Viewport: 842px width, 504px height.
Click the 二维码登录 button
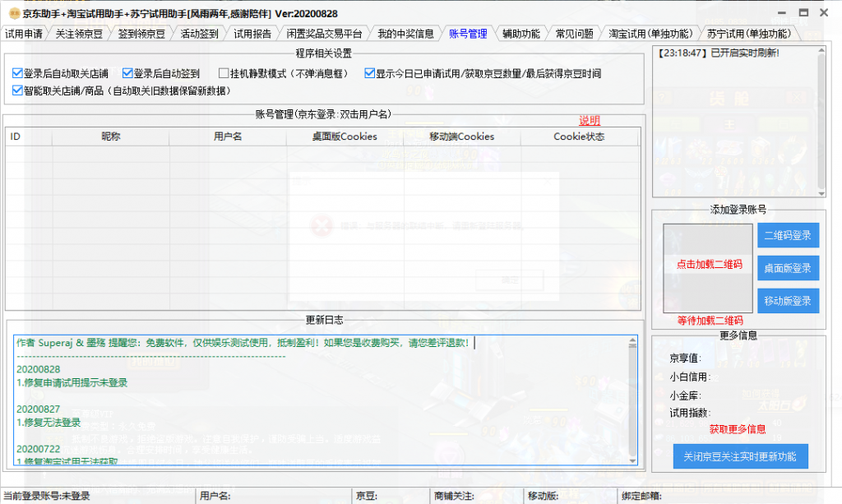(788, 235)
